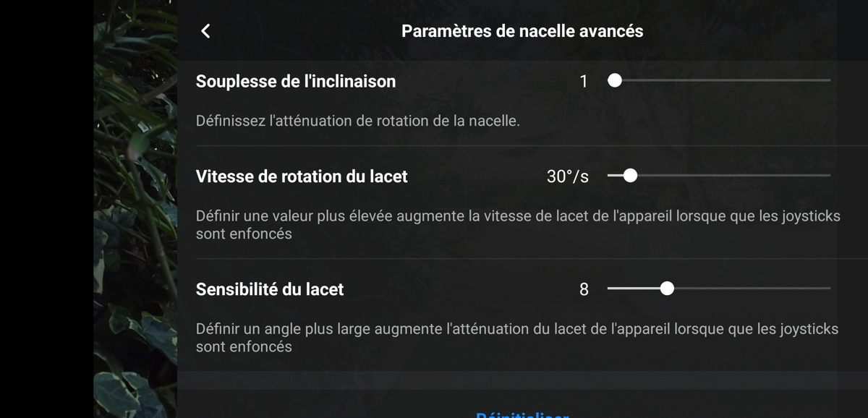Click the description about atténuation de rotation de la nacelle
This screenshot has width=868, height=418.
coord(358,121)
